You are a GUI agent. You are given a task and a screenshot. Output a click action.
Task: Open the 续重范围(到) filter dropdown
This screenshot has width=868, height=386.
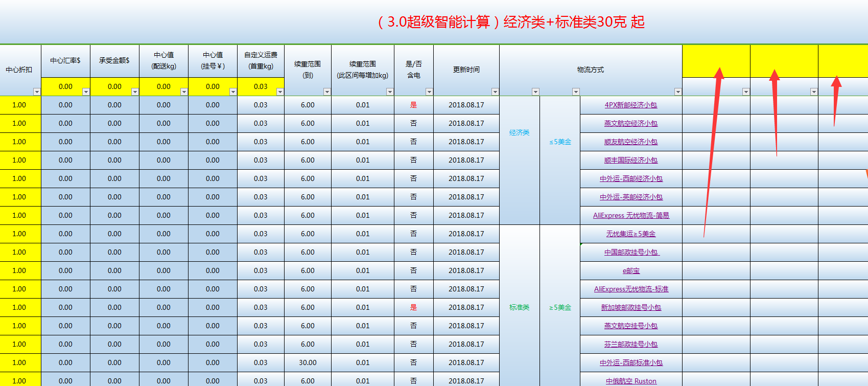pos(327,92)
